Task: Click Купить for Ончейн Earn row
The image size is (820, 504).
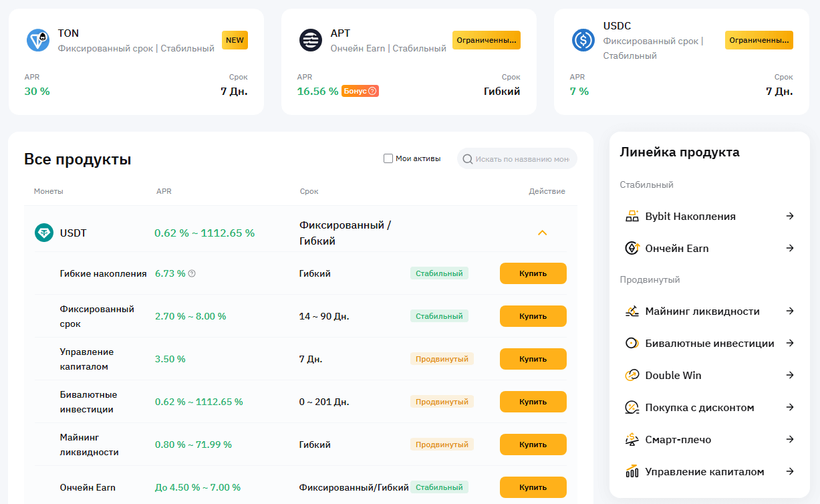Action: pyautogui.click(x=533, y=487)
